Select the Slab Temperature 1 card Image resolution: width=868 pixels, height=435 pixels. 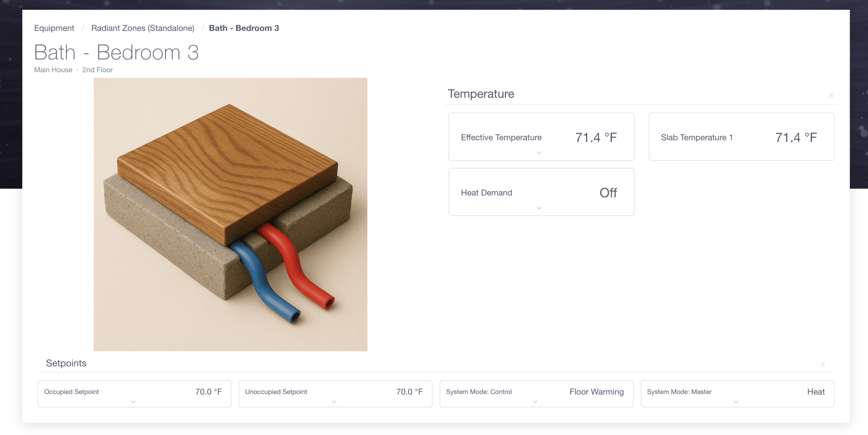coord(741,137)
